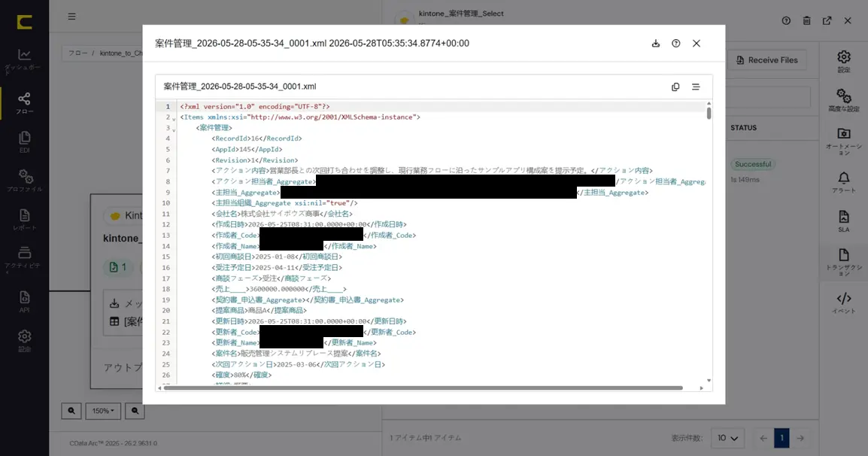Click the 売上 3600000 line
This screenshot has width=868, height=456.
coord(278,289)
